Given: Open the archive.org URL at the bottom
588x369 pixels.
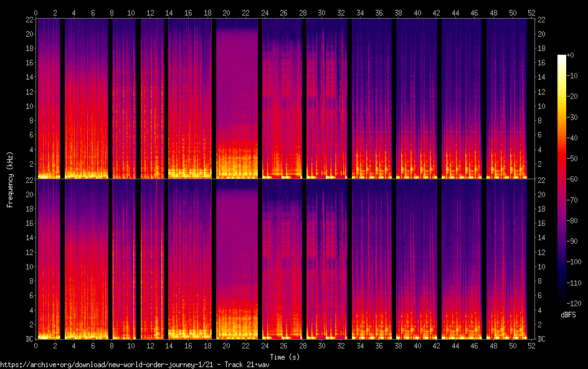Looking at the screenshot, I should click(134, 364).
